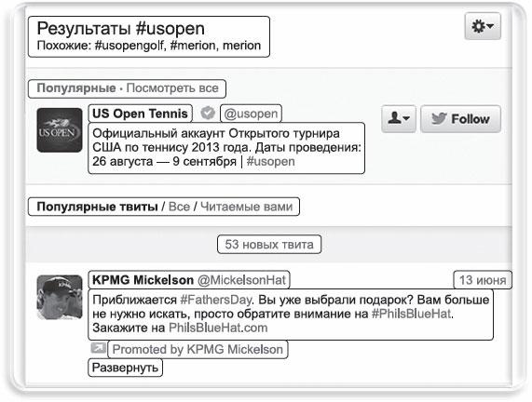Open the US Open Tennis profile name
This screenshot has height=402, width=532.
(x=140, y=114)
